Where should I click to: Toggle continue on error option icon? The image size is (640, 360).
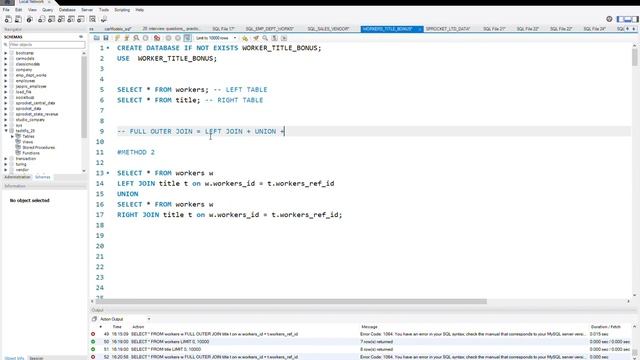[x=157, y=38]
